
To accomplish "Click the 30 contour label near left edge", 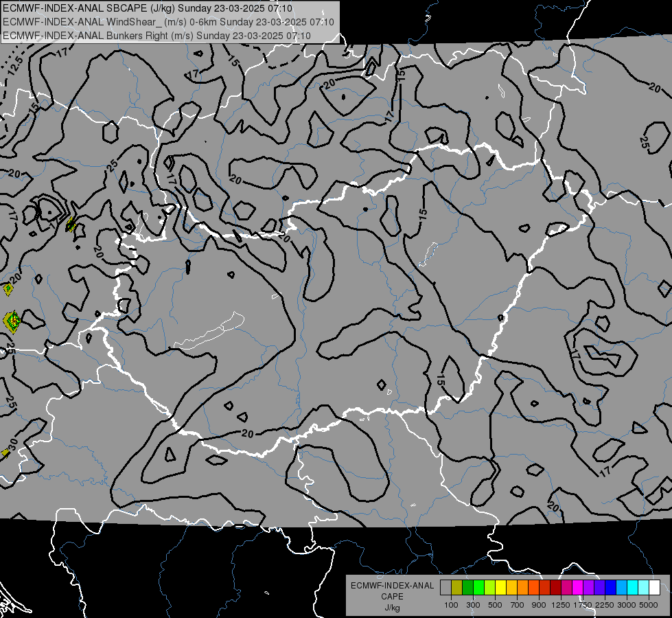I will [12, 444].
